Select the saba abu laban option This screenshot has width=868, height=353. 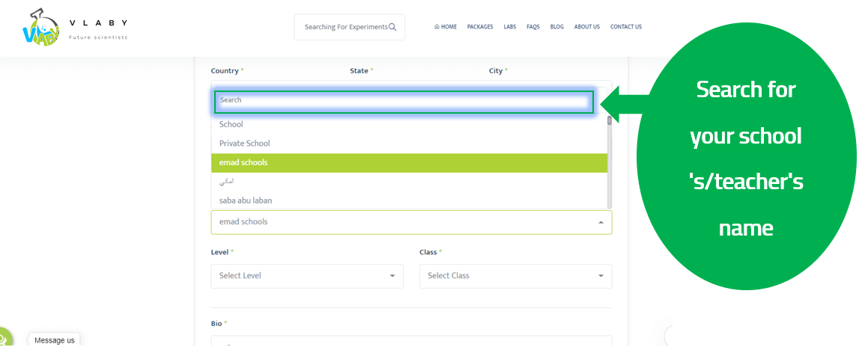[x=246, y=200]
